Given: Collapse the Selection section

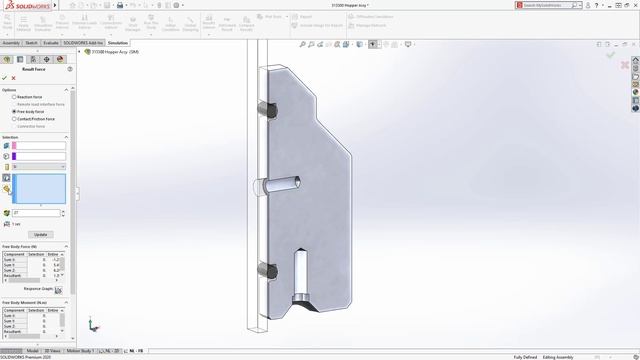Looking at the screenshot, I should point(66,137).
